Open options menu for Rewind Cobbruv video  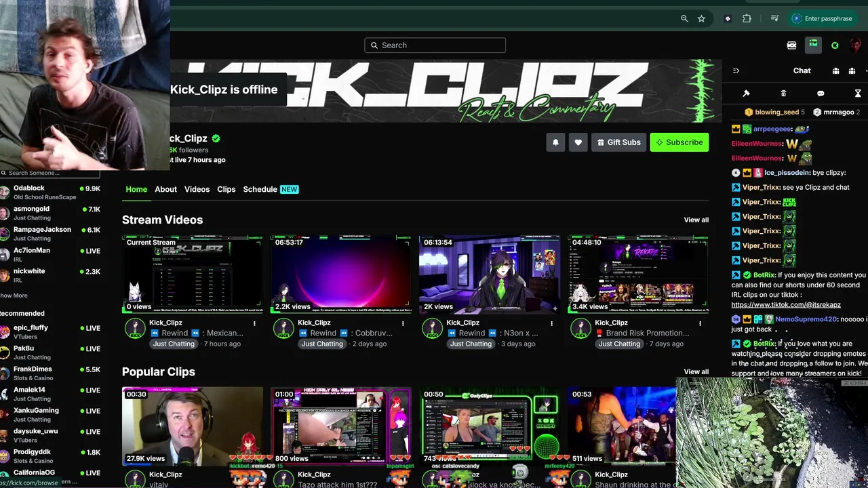click(403, 323)
